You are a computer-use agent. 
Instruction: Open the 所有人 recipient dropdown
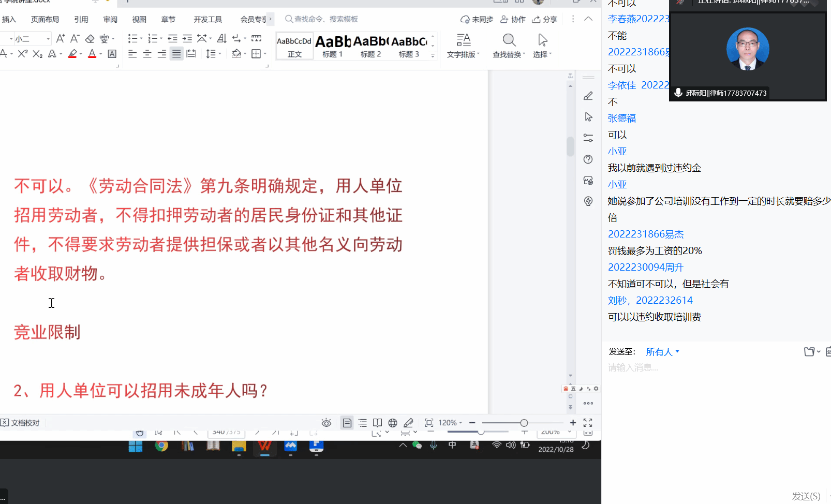662,352
